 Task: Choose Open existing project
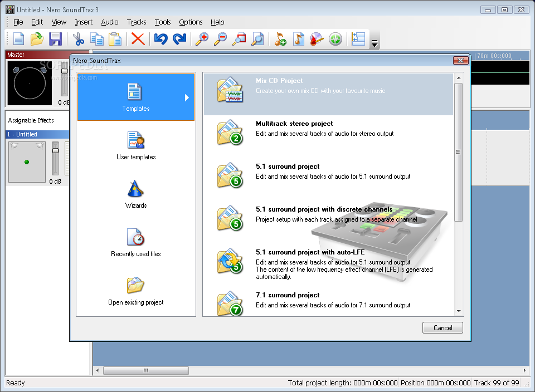pyautogui.click(x=136, y=291)
